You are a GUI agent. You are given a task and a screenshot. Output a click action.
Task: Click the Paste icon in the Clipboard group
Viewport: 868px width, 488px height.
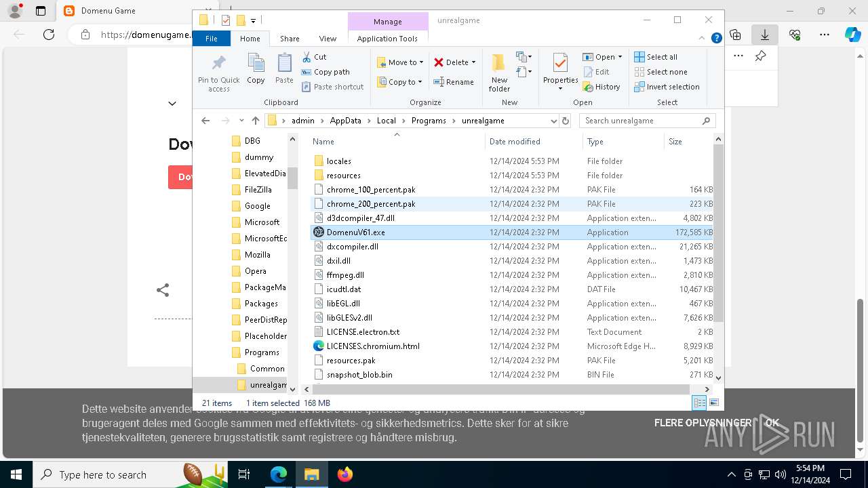pos(284,63)
